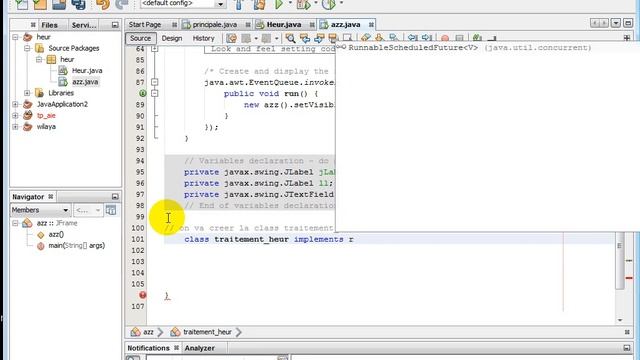Undo the last edit via toolbar
This screenshot has width=640, height=360.
coord(103,4)
